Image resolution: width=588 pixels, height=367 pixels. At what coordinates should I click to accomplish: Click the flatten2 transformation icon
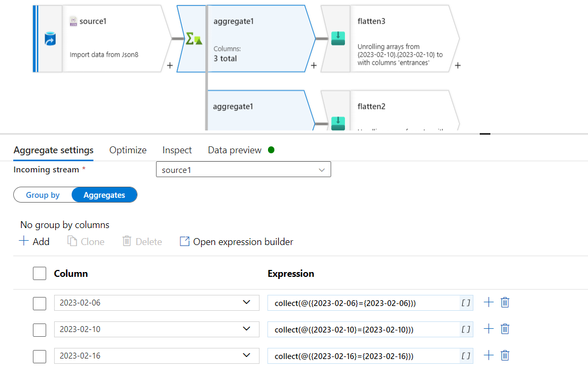[x=338, y=123]
